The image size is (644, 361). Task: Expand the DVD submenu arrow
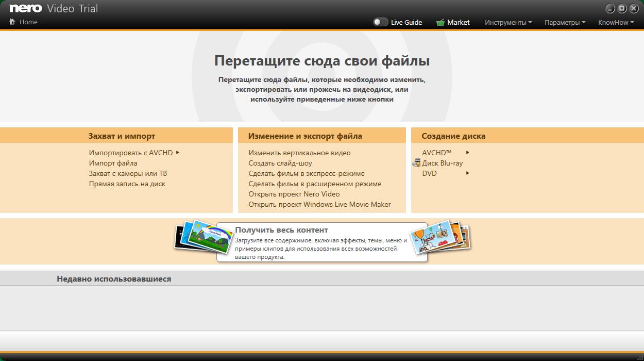point(468,173)
